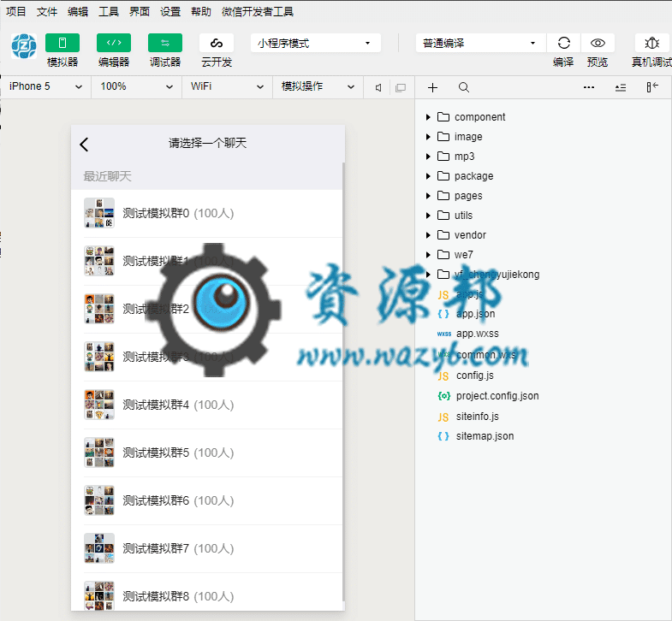Open the app.json file
This screenshot has height=621, width=672.
coord(476,314)
